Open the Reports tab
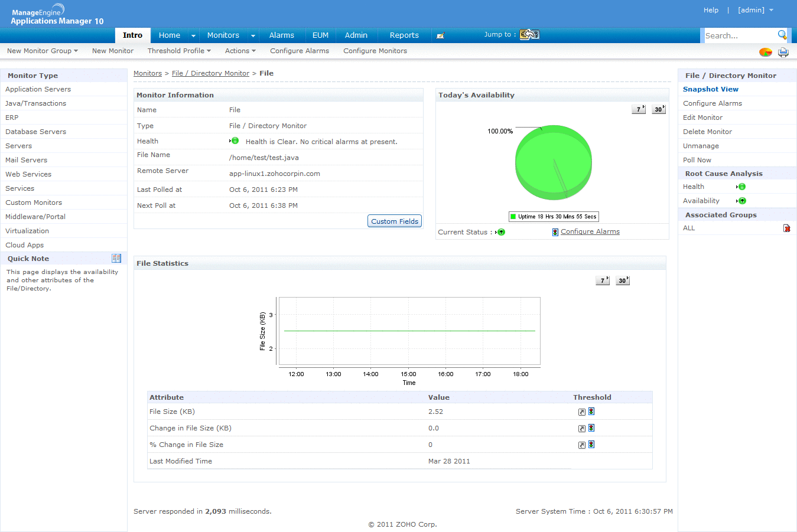This screenshot has width=797, height=532. click(x=404, y=35)
